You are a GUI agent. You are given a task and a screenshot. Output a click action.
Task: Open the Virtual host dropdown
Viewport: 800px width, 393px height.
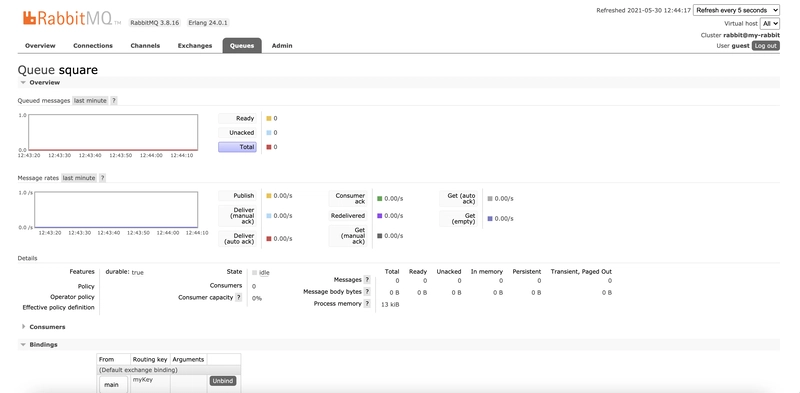click(x=769, y=23)
